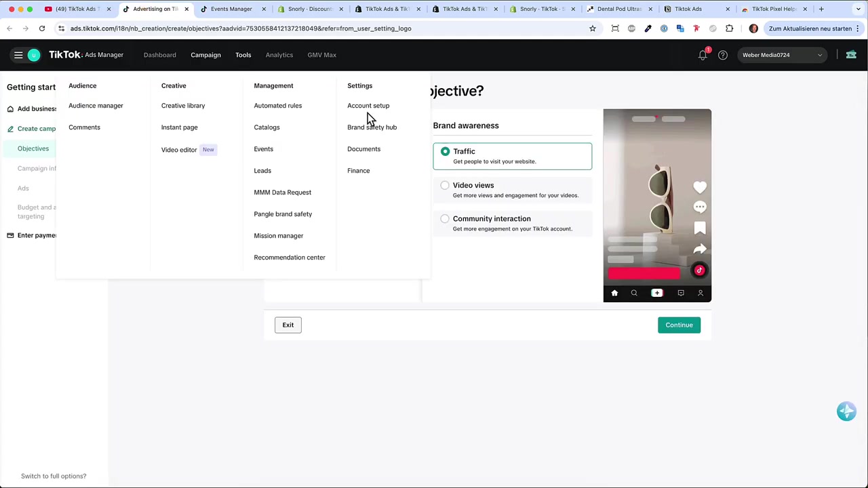This screenshot has width=868, height=488.
Task: Select Objectives step in sidebar
Action: point(33,148)
